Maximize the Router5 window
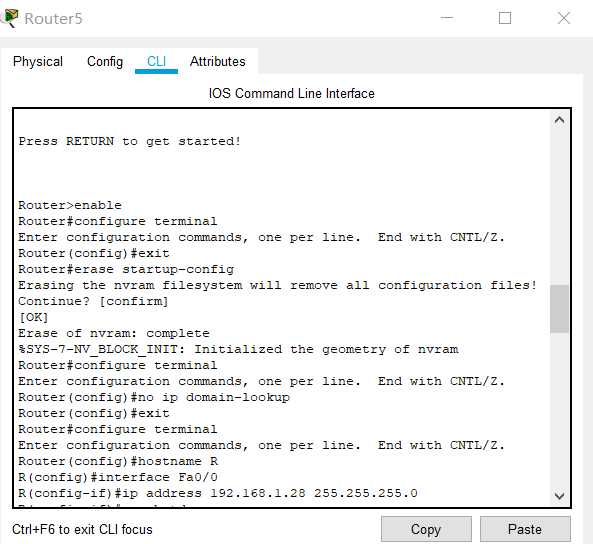The height and width of the screenshot is (544, 593). point(505,18)
